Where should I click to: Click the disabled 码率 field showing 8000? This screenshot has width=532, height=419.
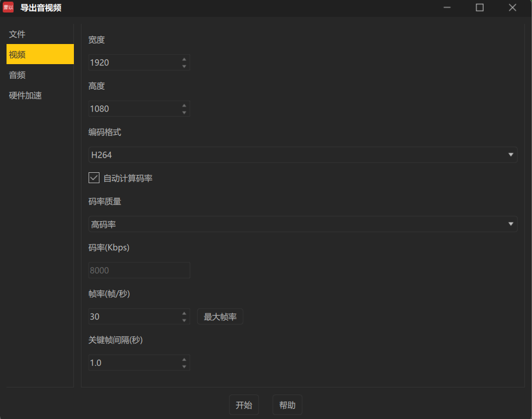pyautogui.click(x=139, y=270)
